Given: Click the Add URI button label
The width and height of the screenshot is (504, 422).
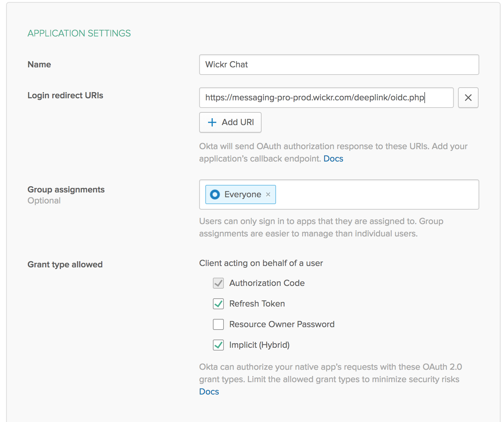Looking at the screenshot, I should coord(238,122).
